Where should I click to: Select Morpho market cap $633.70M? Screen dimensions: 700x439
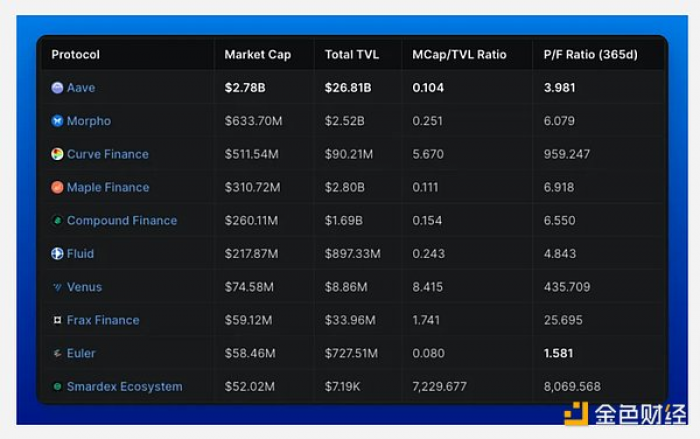(x=254, y=121)
